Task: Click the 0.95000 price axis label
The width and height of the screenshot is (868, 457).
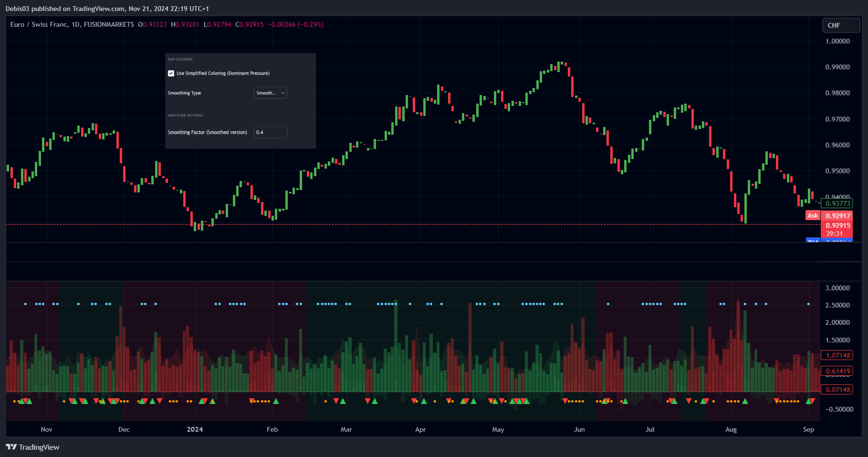Action: (x=837, y=170)
